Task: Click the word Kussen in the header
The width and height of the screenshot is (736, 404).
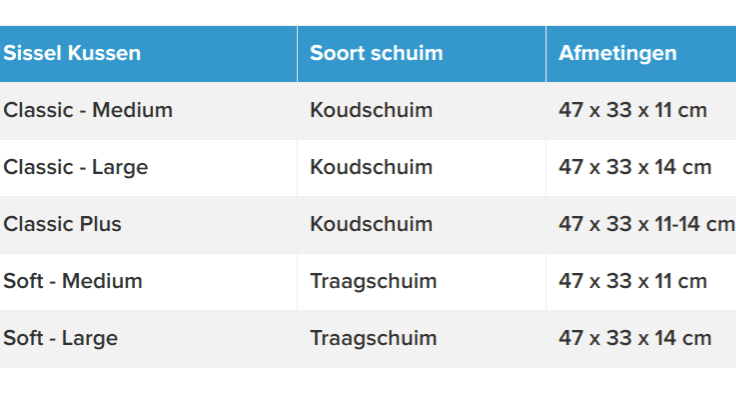Action: (104, 53)
